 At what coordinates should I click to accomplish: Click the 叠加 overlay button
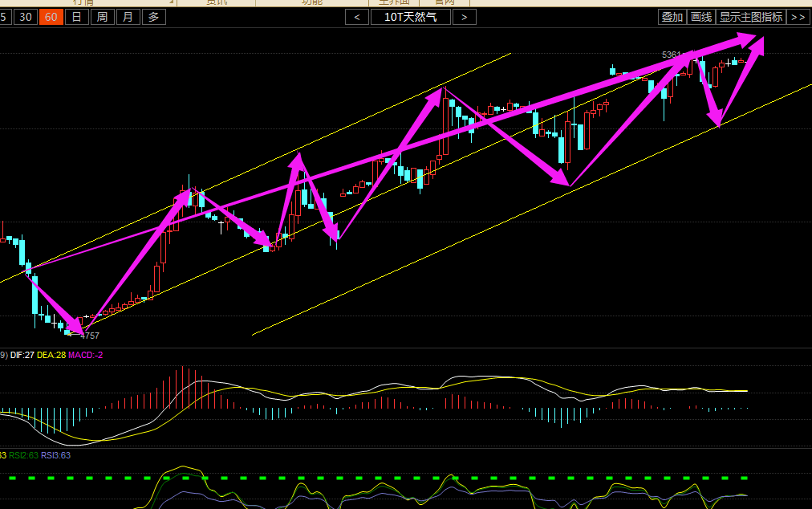(672, 17)
